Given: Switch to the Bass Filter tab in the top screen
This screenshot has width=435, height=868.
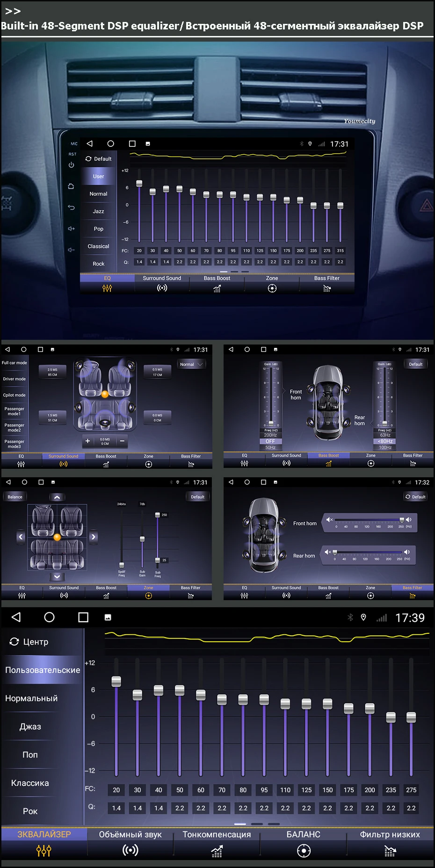Looking at the screenshot, I should (x=327, y=278).
